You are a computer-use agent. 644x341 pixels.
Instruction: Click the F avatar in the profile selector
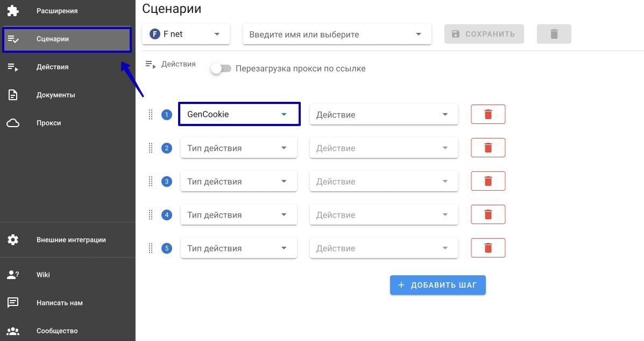point(155,34)
